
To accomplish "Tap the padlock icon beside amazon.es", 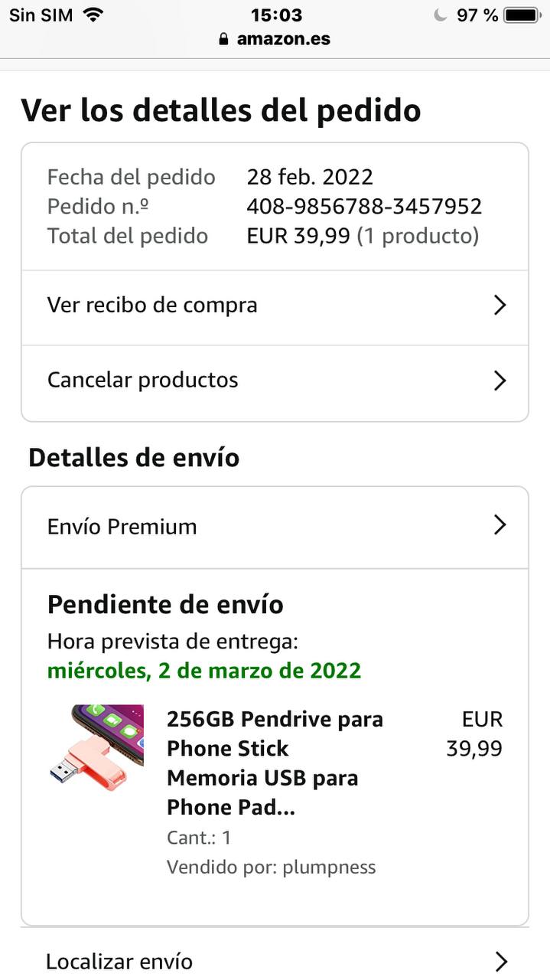I will 223,39.
